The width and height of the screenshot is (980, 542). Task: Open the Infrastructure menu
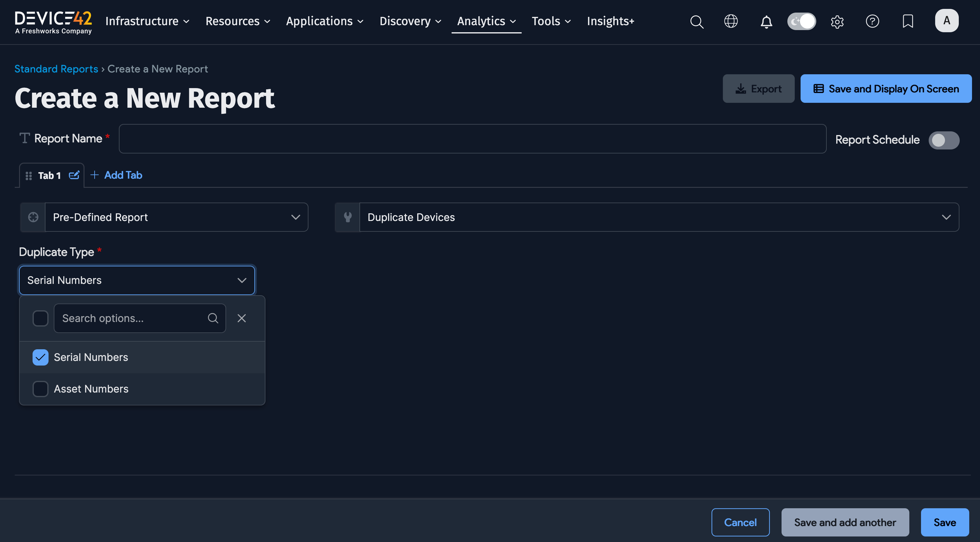(x=147, y=21)
